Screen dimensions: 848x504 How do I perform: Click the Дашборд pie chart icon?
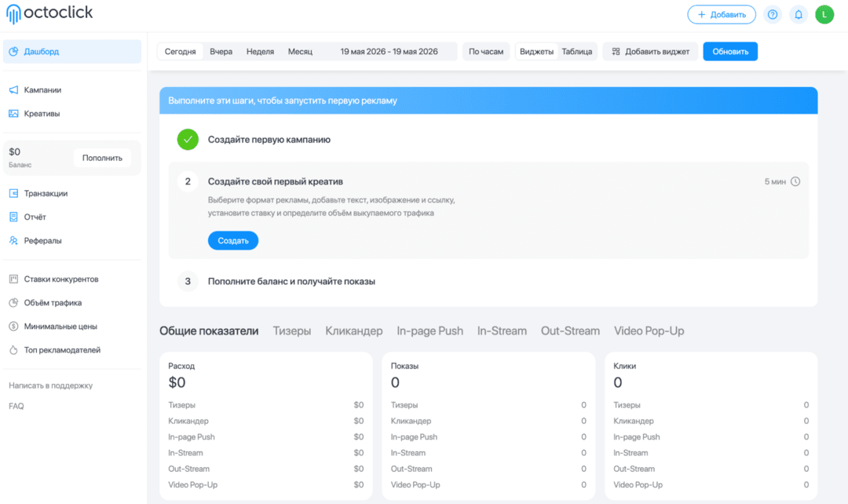(13, 51)
